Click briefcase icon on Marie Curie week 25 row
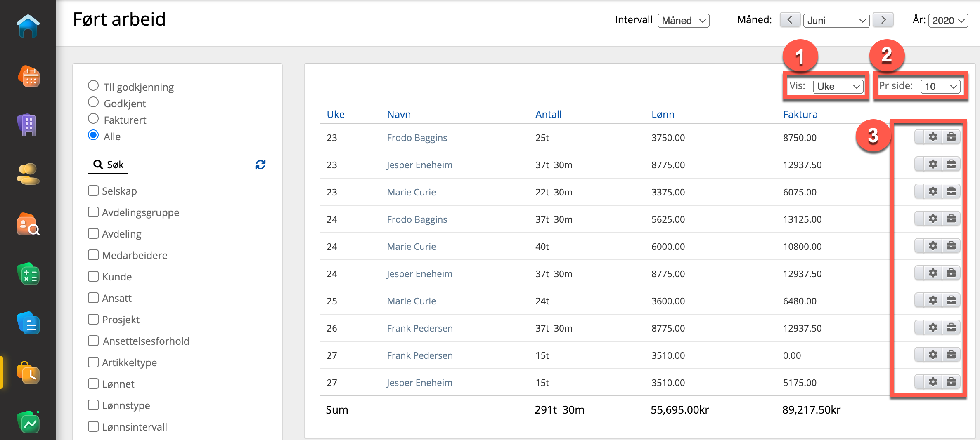The image size is (980, 440). click(x=951, y=300)
